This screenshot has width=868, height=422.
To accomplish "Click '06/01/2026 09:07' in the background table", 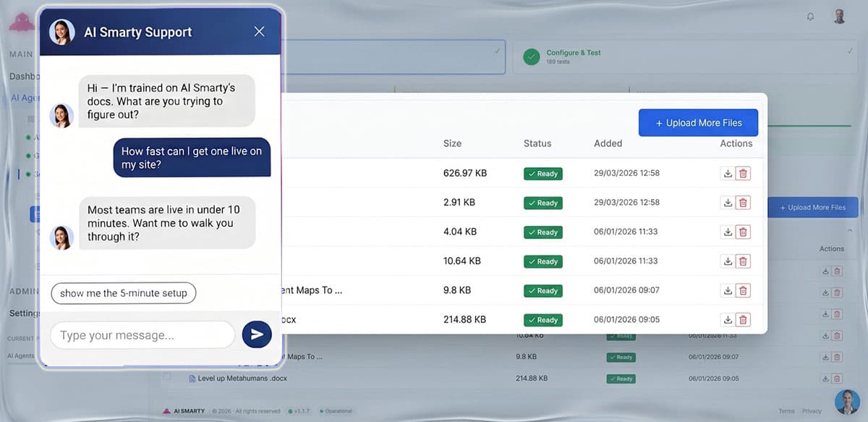I will [x=713, y=357].
